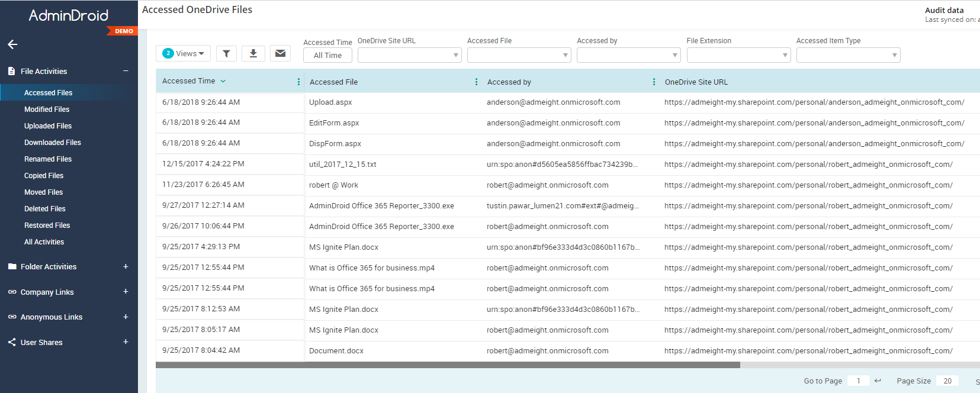Expand the Folder Activities section
980x393 pixels.
coord(126,267)
